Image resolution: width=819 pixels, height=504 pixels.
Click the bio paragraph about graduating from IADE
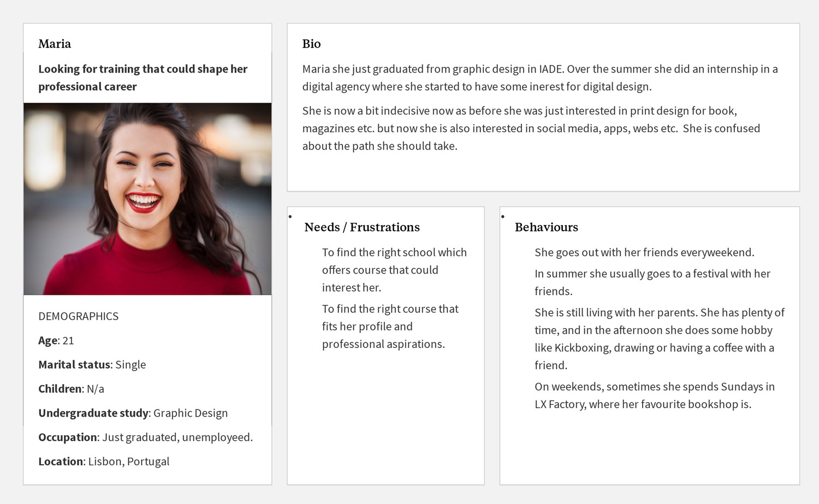pyautogui.click(x=540, y=78)
